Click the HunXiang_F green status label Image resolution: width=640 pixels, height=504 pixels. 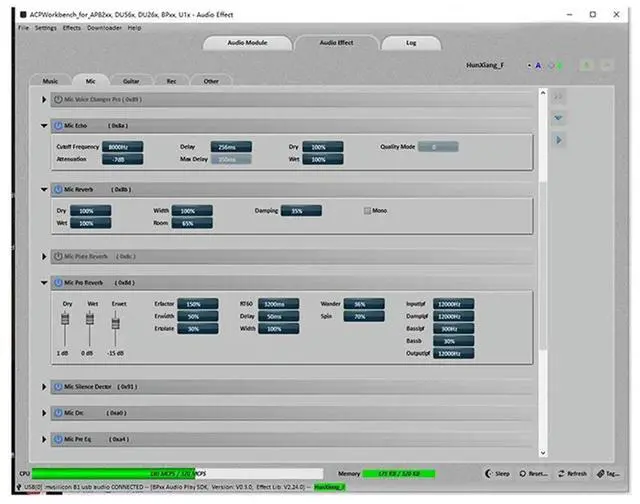329,487
